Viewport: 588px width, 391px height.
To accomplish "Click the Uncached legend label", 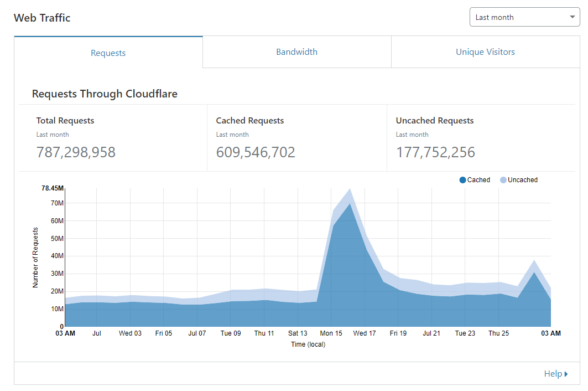I will [x=523, y=180].
